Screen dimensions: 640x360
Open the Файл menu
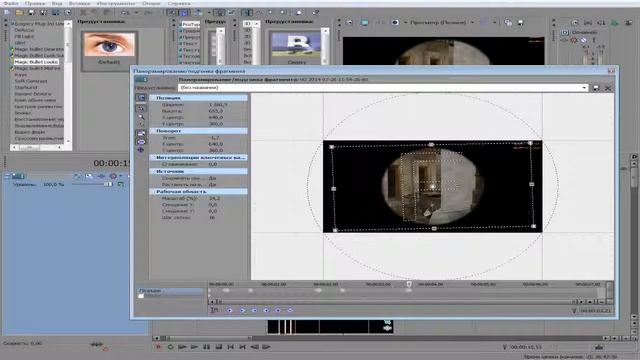click(11, 3)
